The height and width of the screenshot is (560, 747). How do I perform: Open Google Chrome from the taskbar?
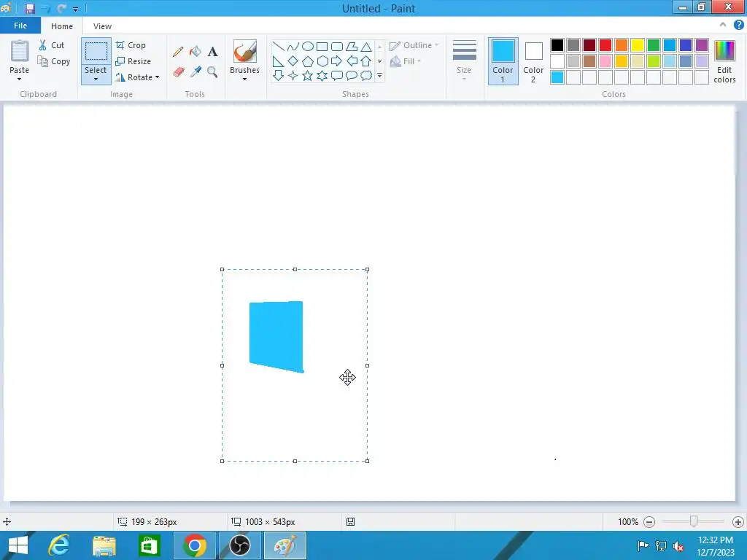194,545
